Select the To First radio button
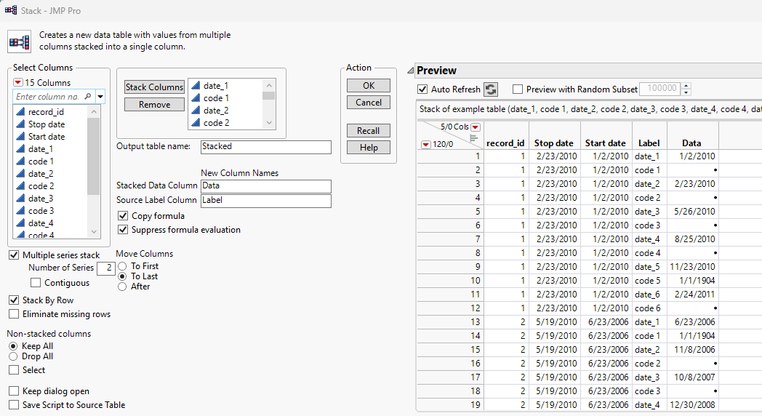 [122, 266]
